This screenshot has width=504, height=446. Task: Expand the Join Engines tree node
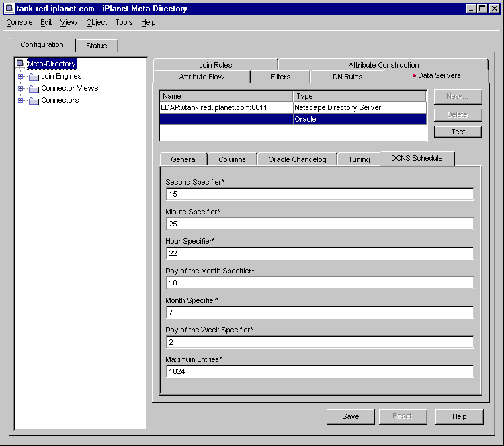pos(21,76)
